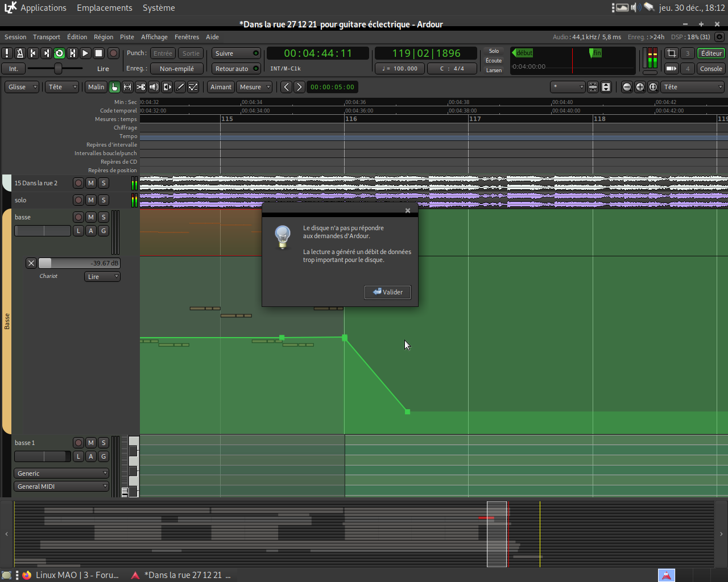Select the scissors cut tool
The height and width of the screenshot is (582, 728).
140,87
